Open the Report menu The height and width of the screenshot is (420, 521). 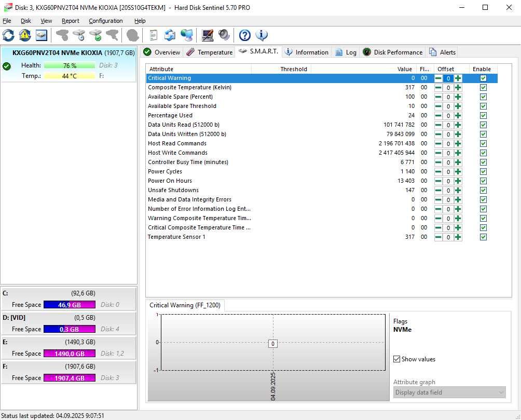point(71,21)
